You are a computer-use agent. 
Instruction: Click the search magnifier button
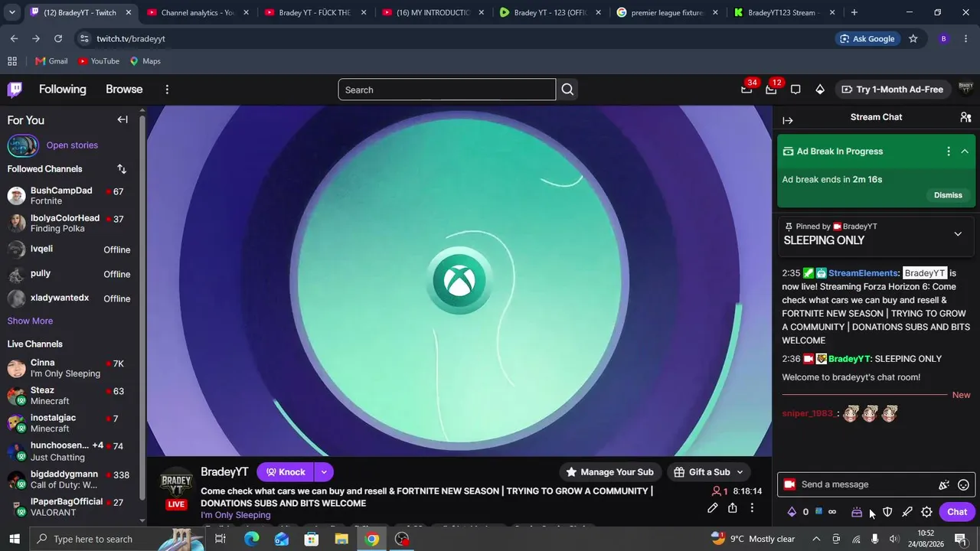[567, 90]
